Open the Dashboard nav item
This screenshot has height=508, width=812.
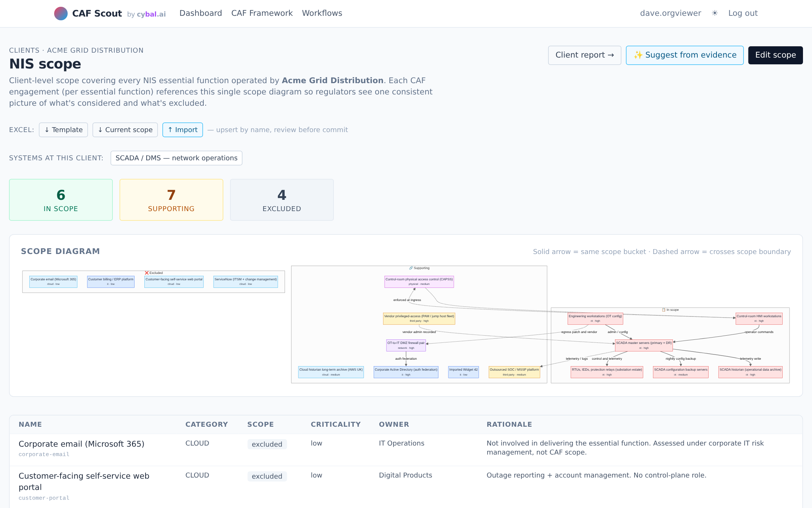click(x=200, y=13)
